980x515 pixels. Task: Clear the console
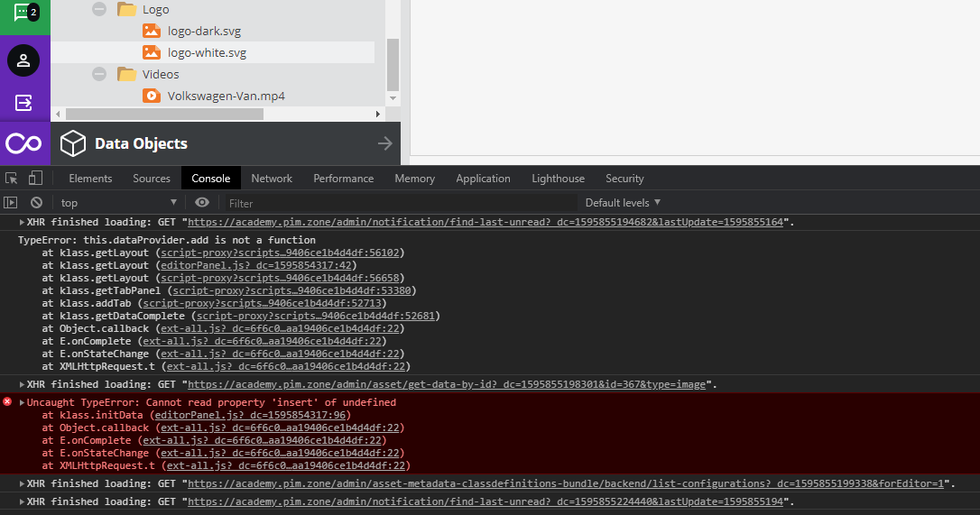(36, 203)
